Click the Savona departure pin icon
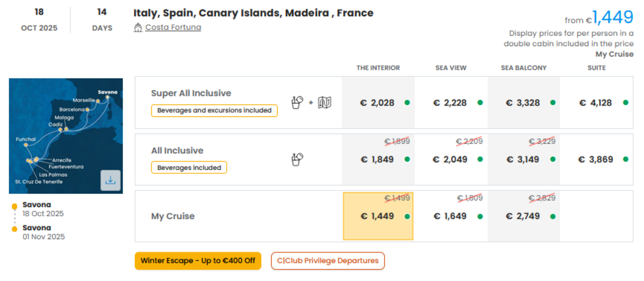Viewport: 644px width, 281px height. tap(14, 207)
